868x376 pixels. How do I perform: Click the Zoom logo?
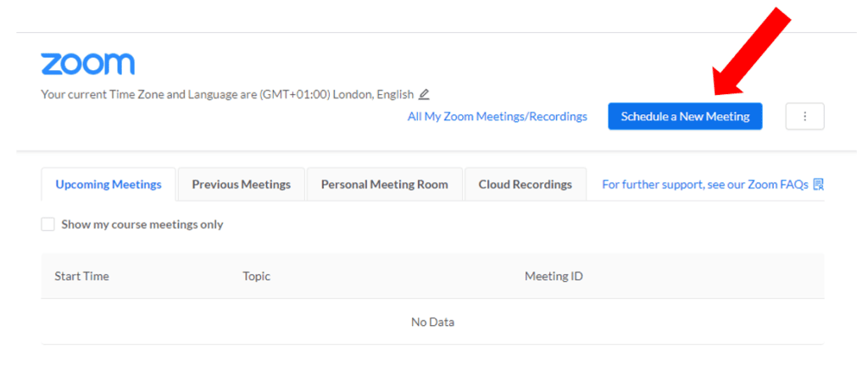pos(87,64)
